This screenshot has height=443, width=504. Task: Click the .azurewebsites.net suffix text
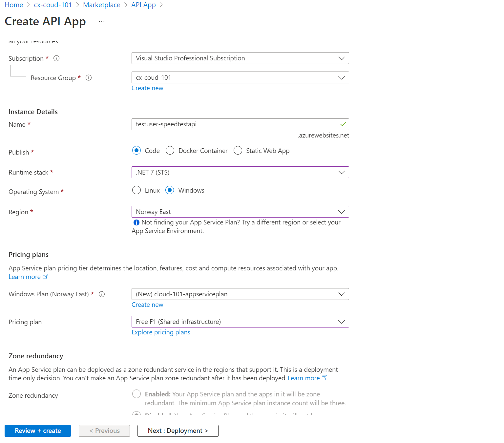[323, 135]
